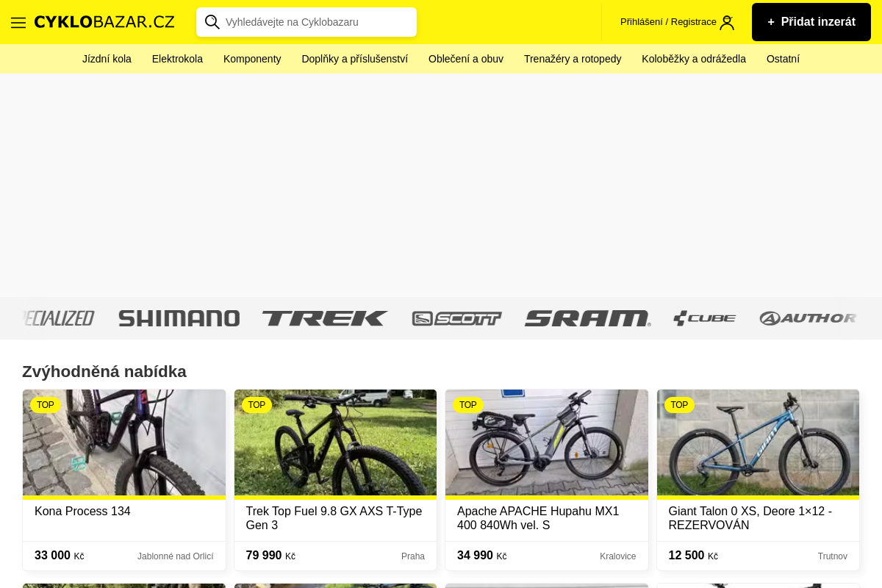
Task: Open the Author brand logo
Action: point(808,318)
